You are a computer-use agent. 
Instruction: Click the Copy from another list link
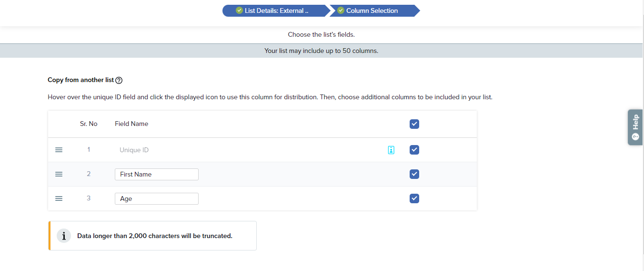click(x=80, y=80)
